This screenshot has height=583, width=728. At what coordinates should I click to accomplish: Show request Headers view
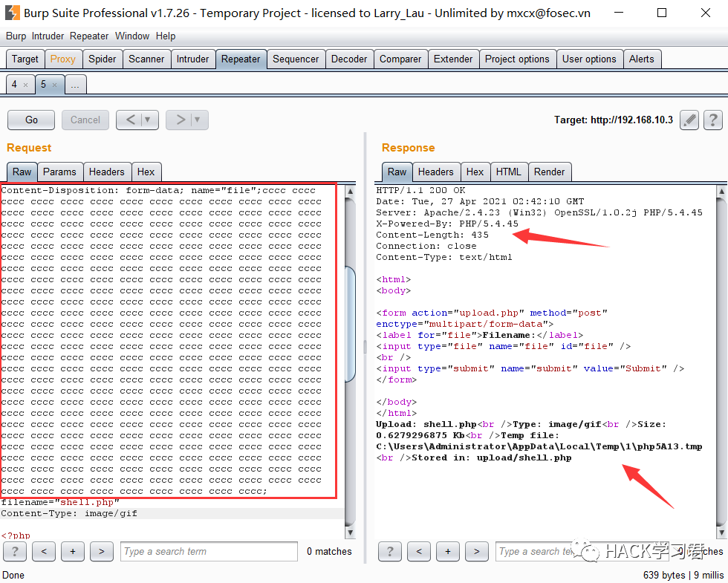107,172
